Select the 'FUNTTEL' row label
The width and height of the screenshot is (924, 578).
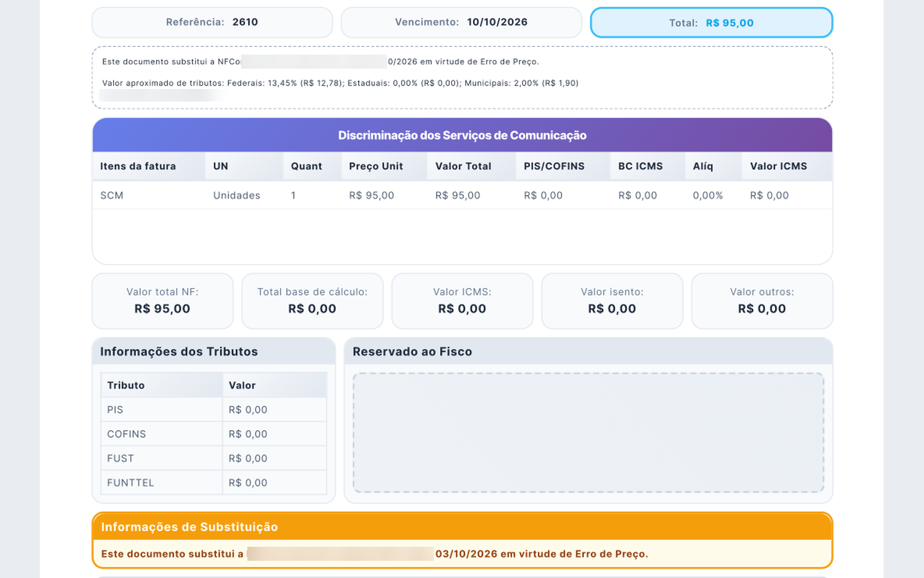tap(130, 483)
